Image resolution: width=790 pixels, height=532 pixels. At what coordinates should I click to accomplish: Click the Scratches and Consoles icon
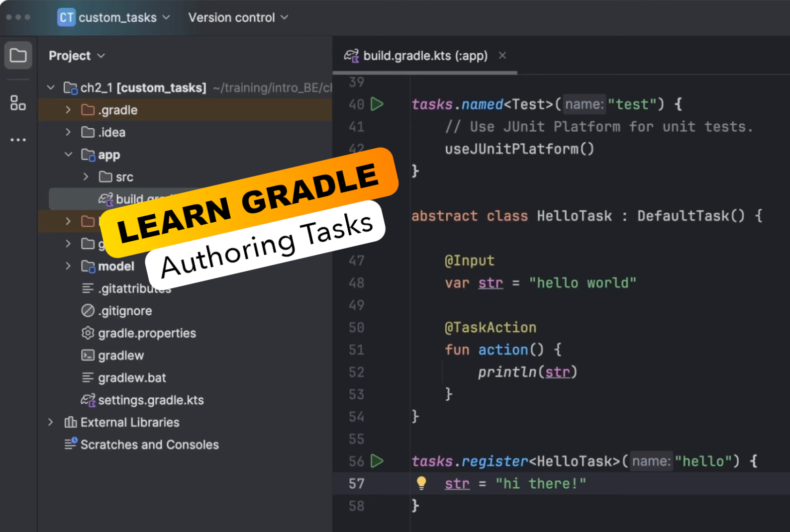(x=71, y=443)
